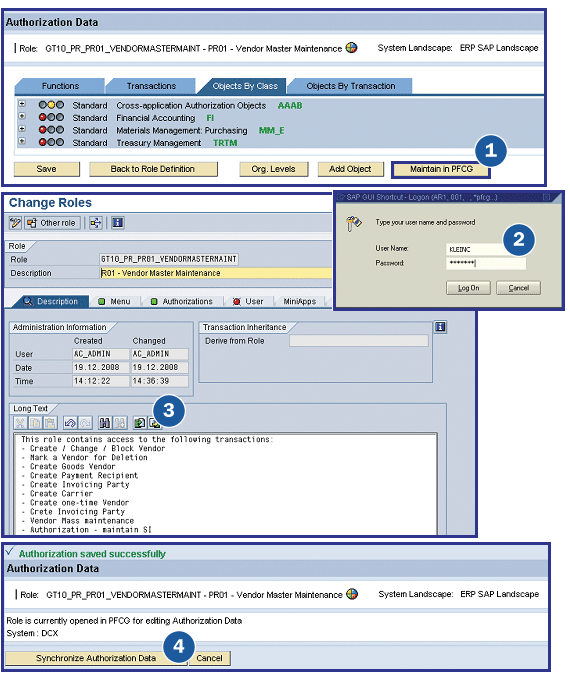The image size is (570, 678).
Task: Click the 'System : DCX' text
Action: pyautogui.click(x=32, y=633)
